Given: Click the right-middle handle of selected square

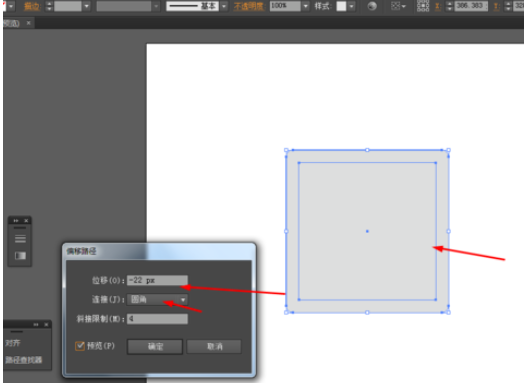Looking at the screenshot, I should [x=448, y=231].
